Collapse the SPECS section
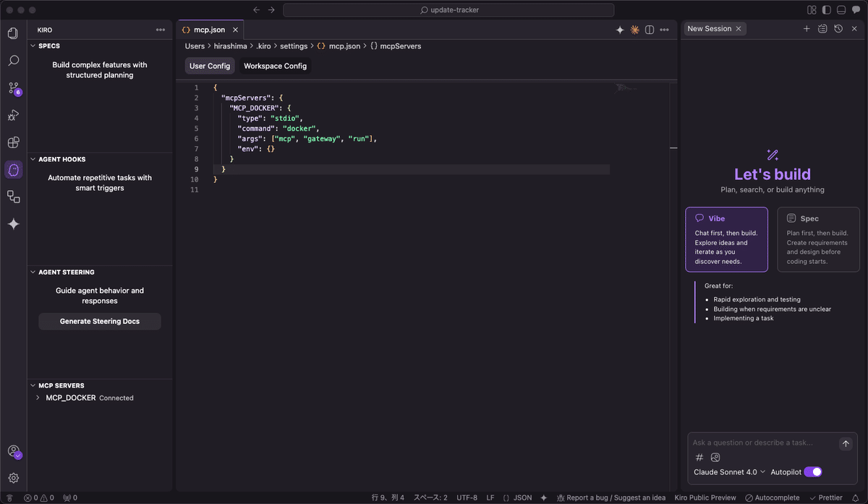Image resolution: width=868 pixels, height=504 pixels. (33, 46)
